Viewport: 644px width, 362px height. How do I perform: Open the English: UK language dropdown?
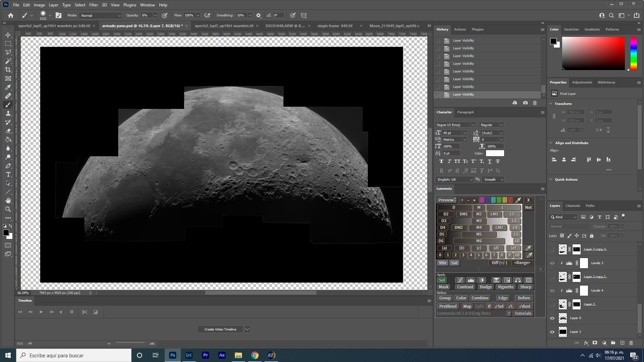click(454, 180)
